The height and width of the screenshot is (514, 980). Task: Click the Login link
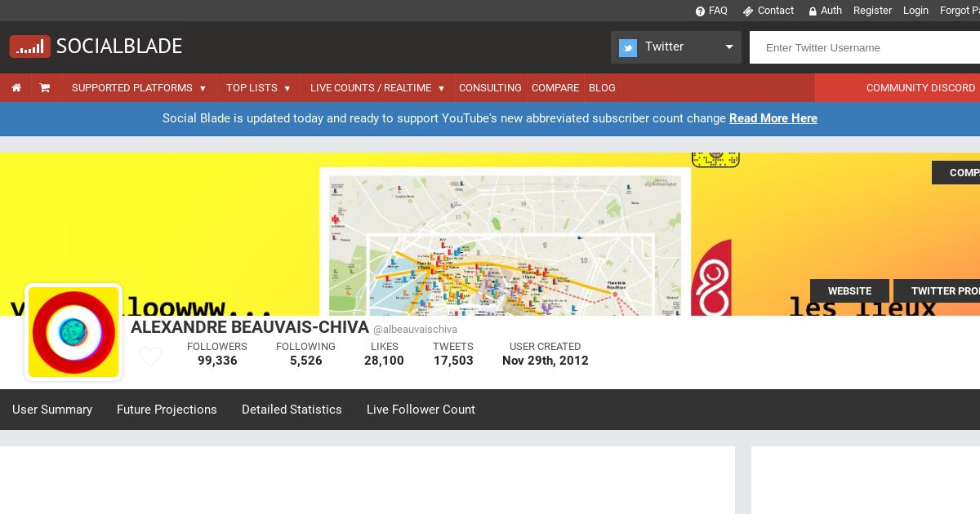click(x=915, y=11)
